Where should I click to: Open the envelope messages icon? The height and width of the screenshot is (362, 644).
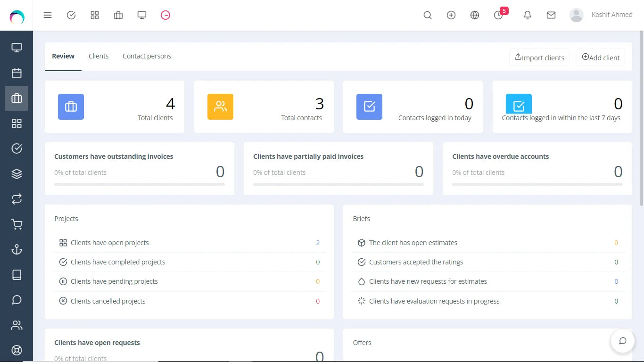tap(551, 15)
